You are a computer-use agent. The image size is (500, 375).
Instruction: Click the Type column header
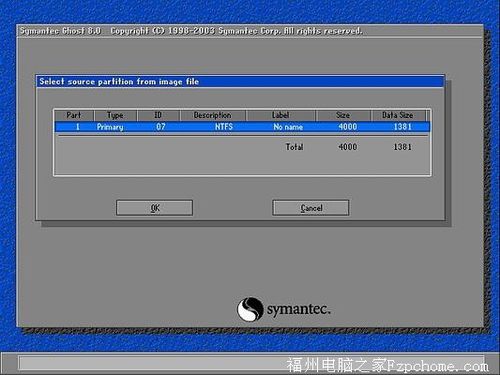pyautogui.click(x=115, y=115)
